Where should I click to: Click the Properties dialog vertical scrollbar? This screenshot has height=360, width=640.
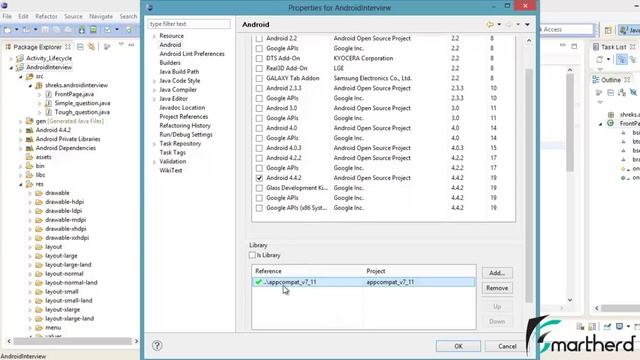[x=529, y=186]
